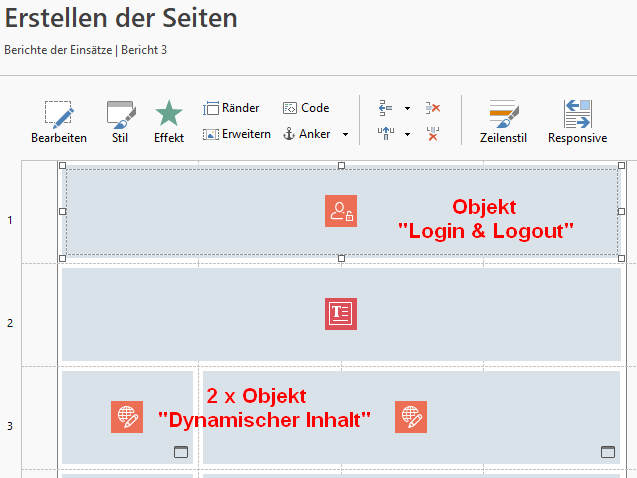The image size is (637, 478).
Task: Open the Stil settings
Action: pyautogui.click(x=120, y=122)
